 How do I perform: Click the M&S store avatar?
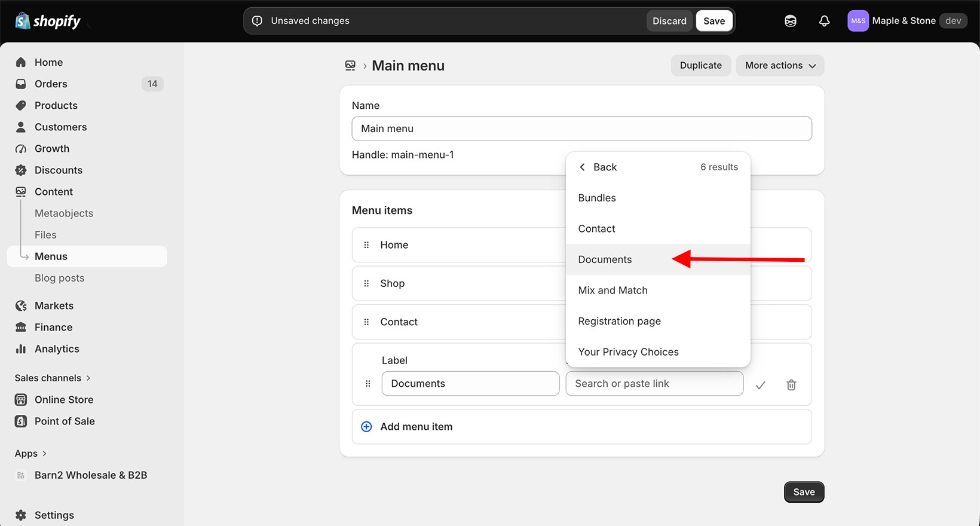[858, 21]
